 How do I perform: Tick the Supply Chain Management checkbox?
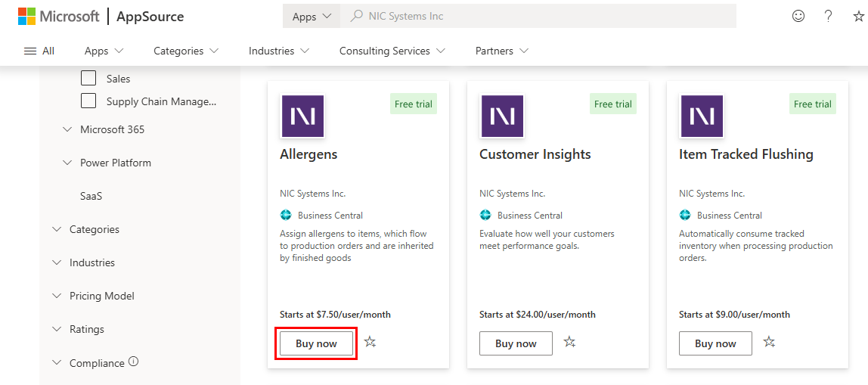coord(88,101)
